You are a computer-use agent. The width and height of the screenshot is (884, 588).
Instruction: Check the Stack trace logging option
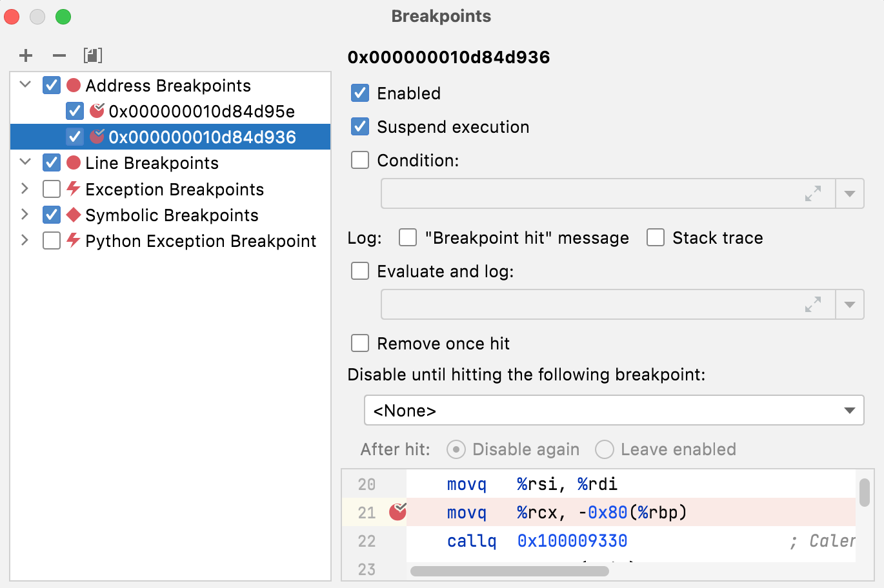(x=656, y=237)
